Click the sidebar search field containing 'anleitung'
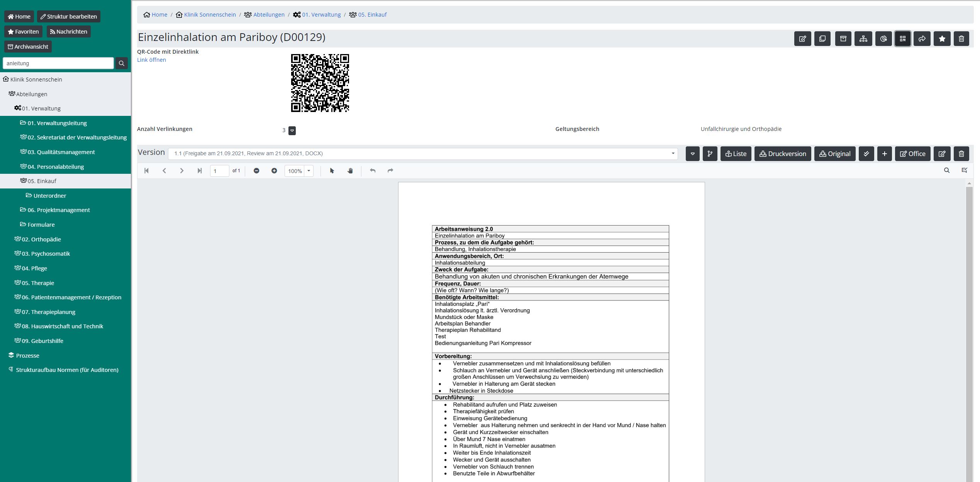The height and width of the screenshot is (482, 980). tap(58, 63)
